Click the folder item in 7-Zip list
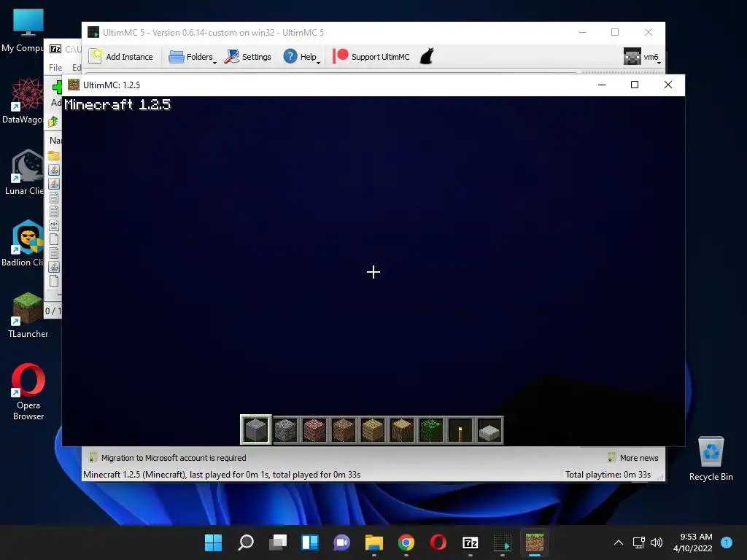 pyautogui.click(x=54, y=156)
